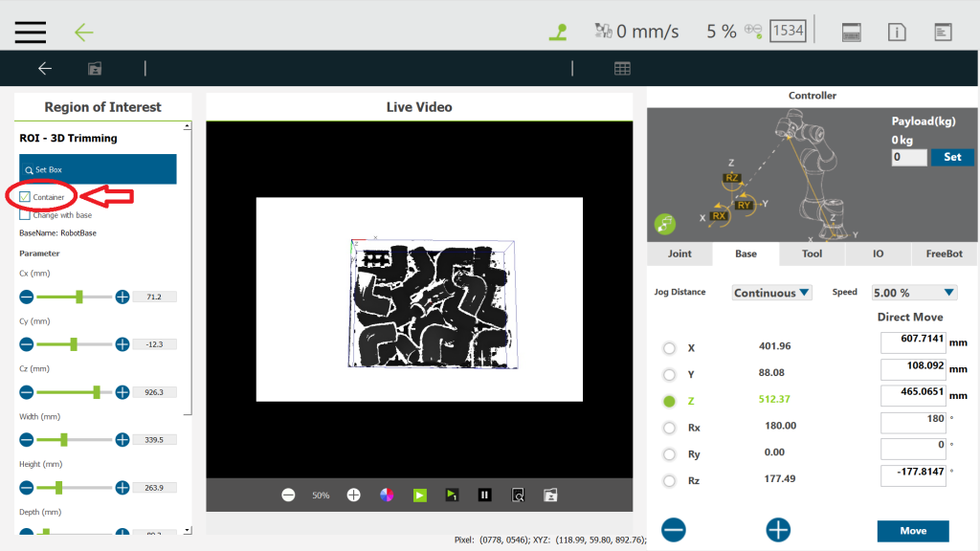Pause the live video
Screen dimensions: 980x551
coord(484,495)
